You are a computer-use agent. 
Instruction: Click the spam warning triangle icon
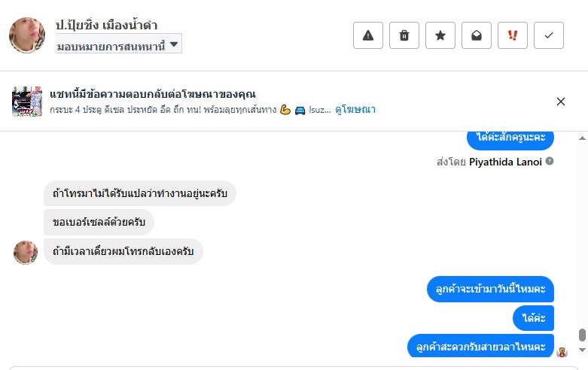pos(368,35)
